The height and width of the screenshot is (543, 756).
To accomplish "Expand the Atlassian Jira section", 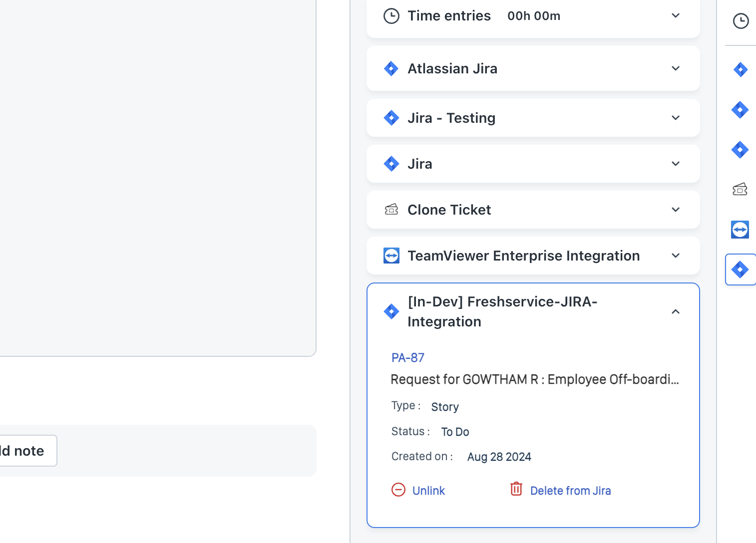I will click(x=676, y=68).
